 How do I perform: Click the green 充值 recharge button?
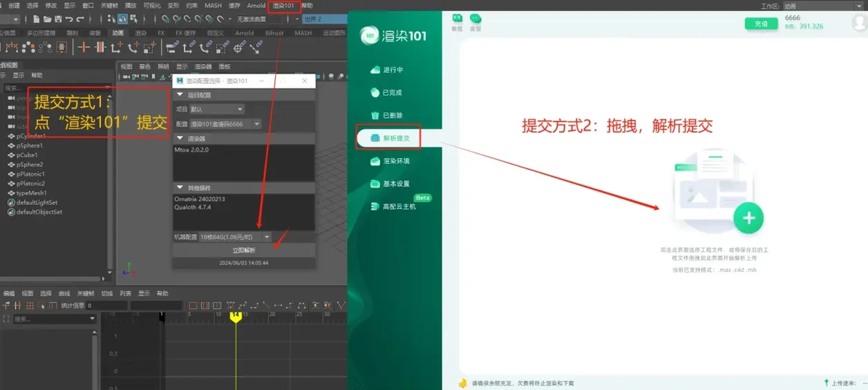pos(761,23)
